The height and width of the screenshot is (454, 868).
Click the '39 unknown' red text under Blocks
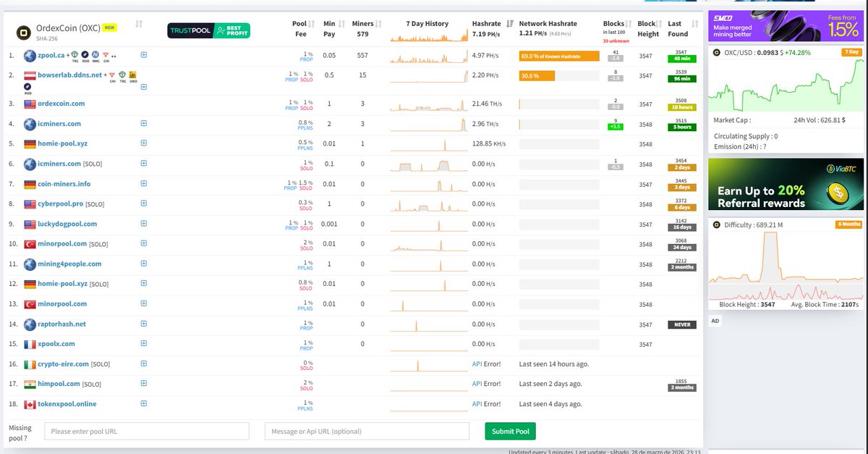(617, 41)
